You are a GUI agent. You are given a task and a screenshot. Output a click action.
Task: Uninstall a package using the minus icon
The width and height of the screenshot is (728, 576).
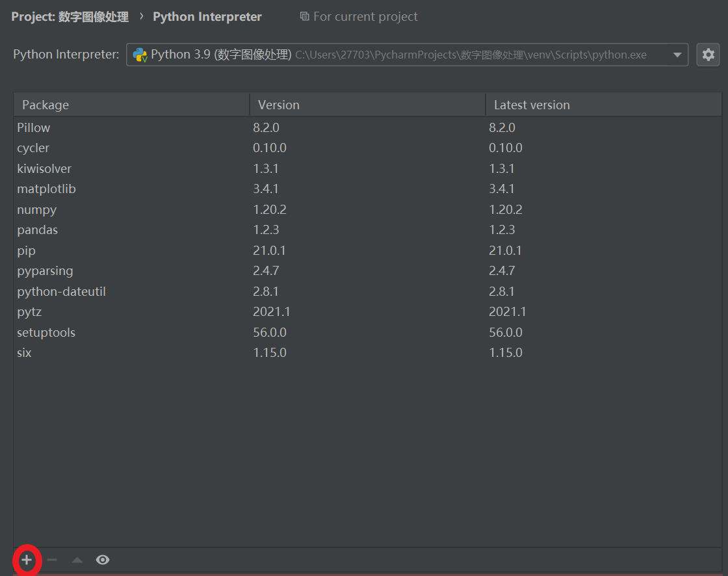(52, 559)
